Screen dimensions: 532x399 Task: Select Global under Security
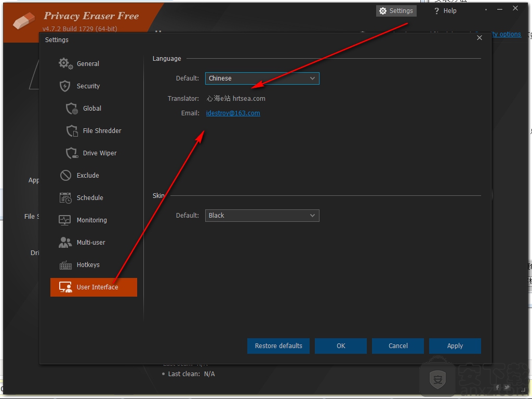pyautogui.click(x=94, y=108)
